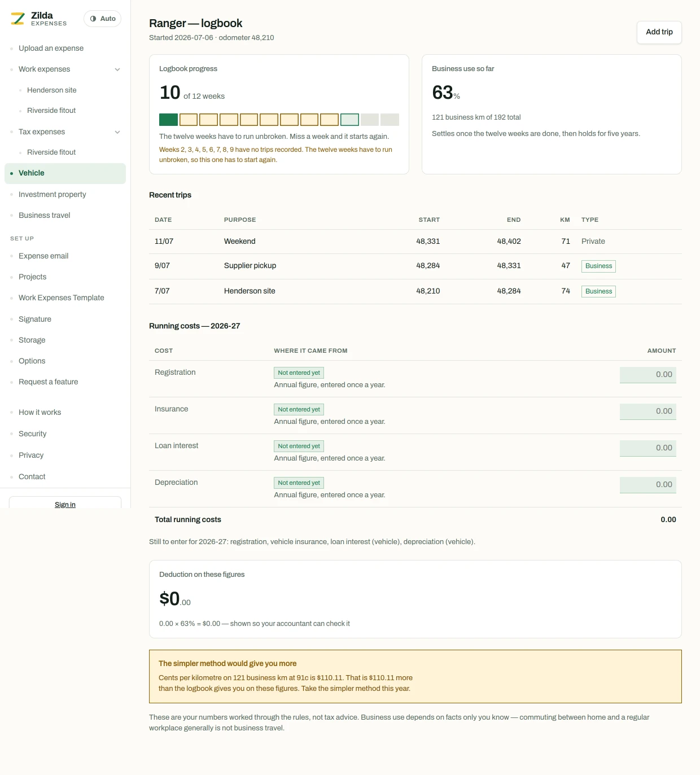Click the KM column header
The width and height of the screenshot is (700, 775).
(565, 220)
